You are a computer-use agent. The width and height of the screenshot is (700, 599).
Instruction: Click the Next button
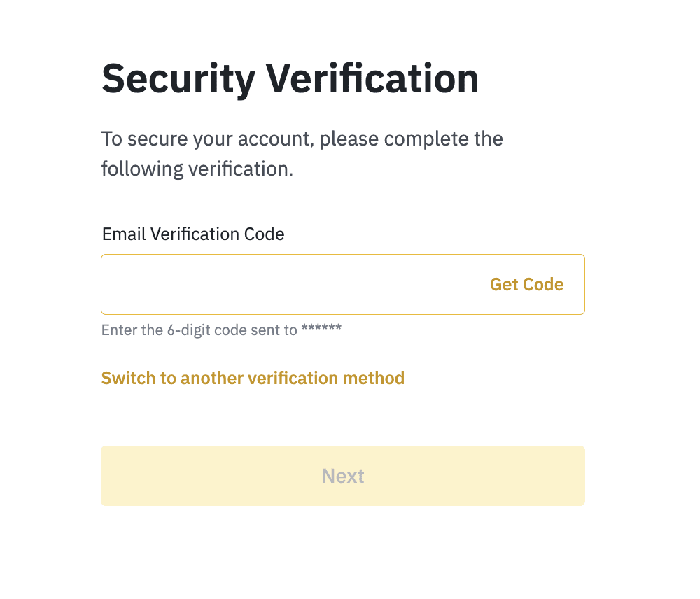(x=343, y=476)
